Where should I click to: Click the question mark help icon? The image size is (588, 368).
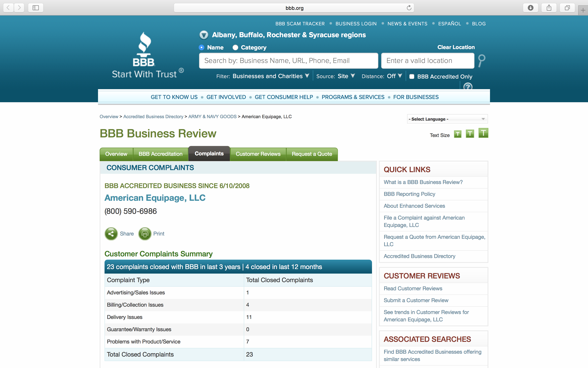pos(468,86)
